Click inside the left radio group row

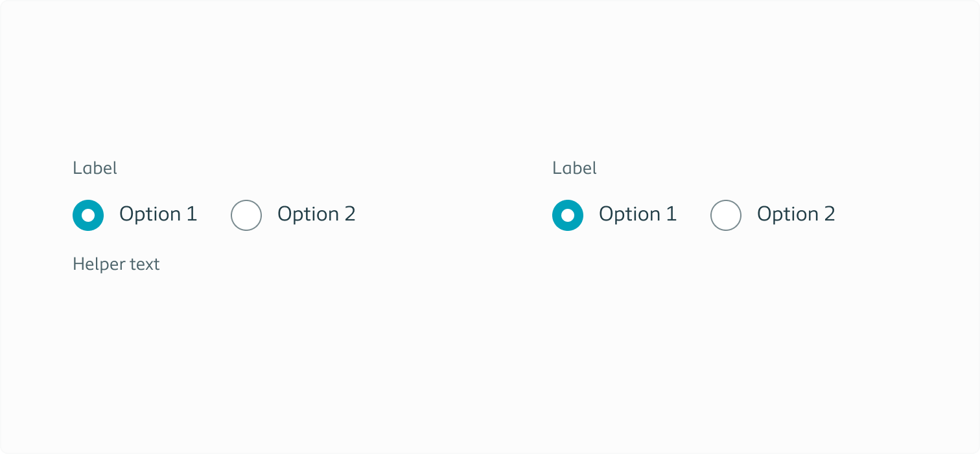pos(194,215)
